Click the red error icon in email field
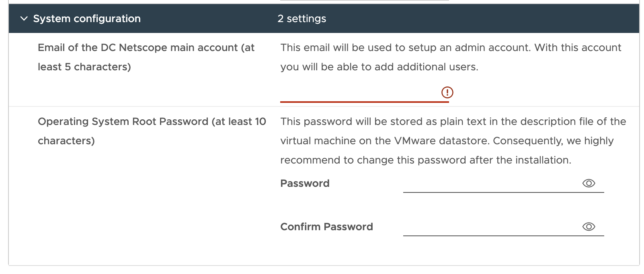644x274 pixels. pyautogui.click(x=447, y=92)
